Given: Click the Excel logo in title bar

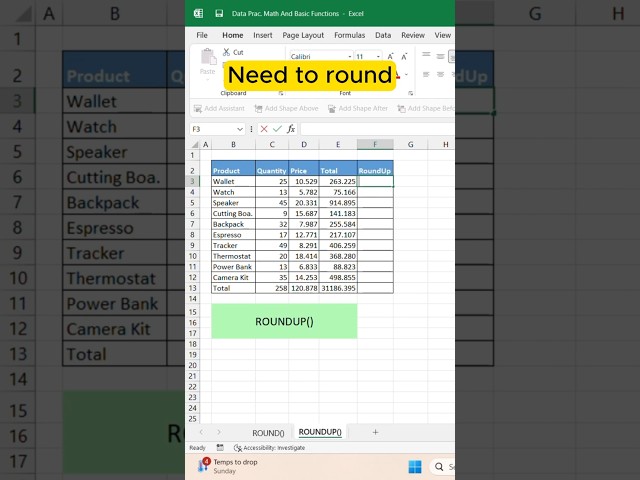Looking at the screenshot, I should [x=198, y=13].
